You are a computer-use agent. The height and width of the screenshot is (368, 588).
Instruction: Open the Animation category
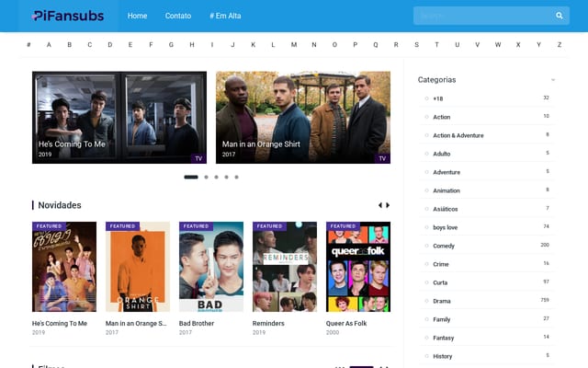tap(447, 190)
